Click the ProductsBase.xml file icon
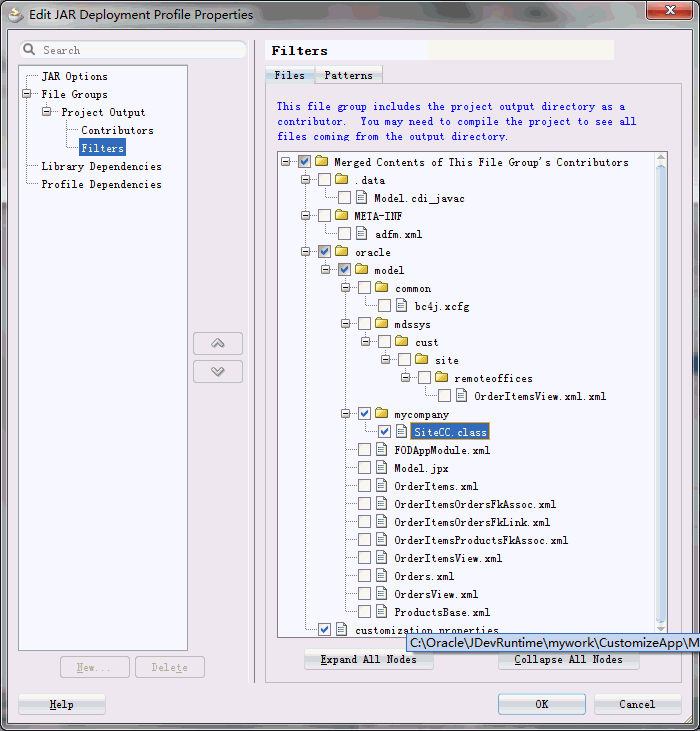Viewport: 700px width, 731px height. [x=382, y=612]
